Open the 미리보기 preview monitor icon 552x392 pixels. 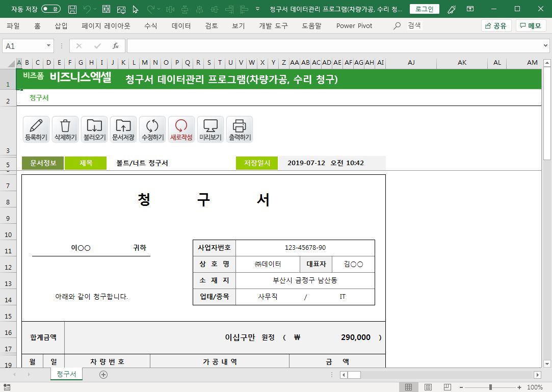[211, 129]
